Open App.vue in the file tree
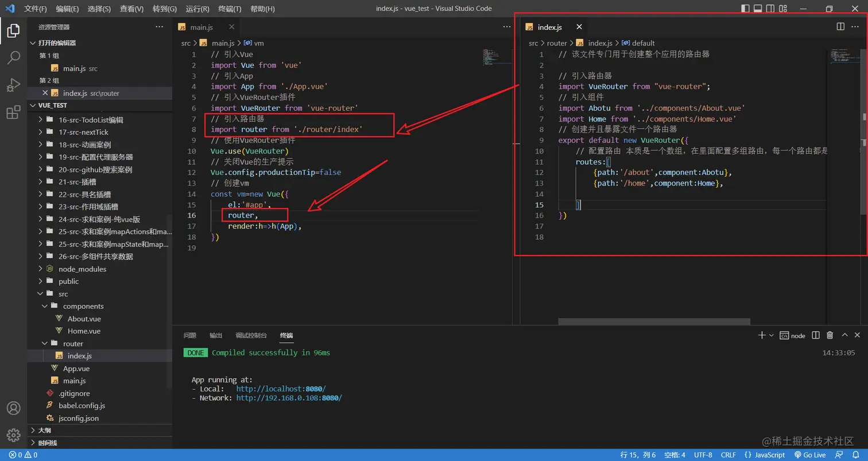 pos(100,369)
